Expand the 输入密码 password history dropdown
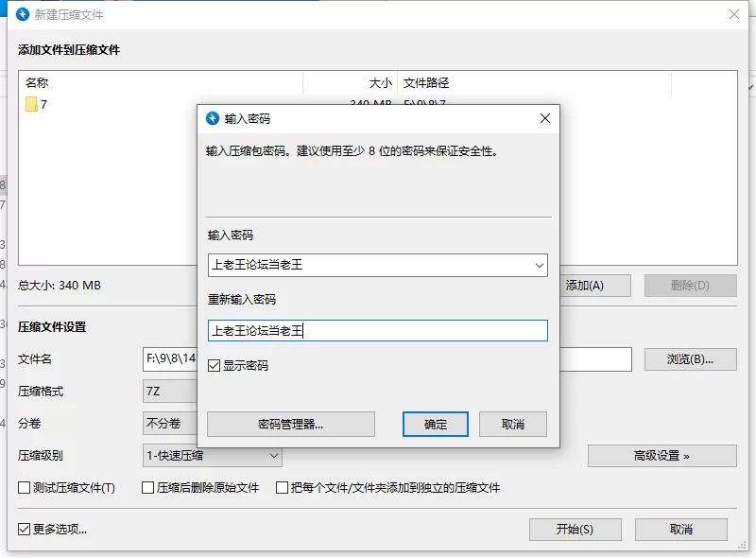Viewport: 756px width, 558px height. coord(539,266)
